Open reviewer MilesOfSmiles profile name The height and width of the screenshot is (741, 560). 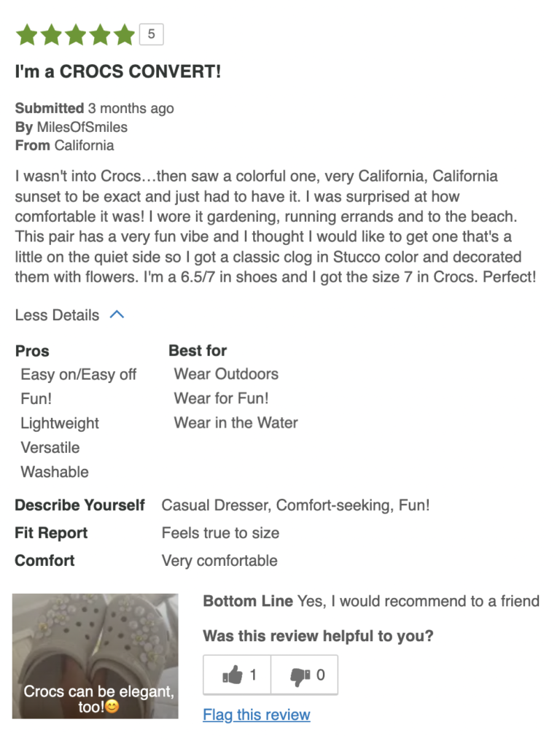pyautogui.click(x=82, y=127)
